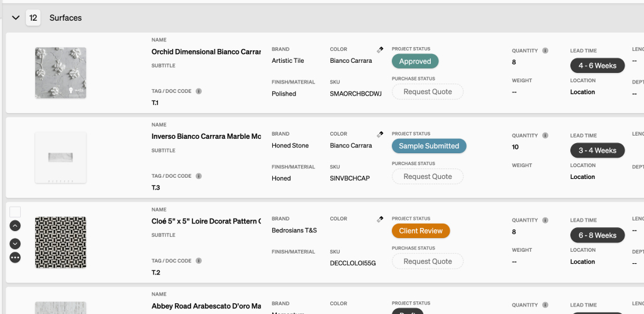
Task: Click the 6 - 8 Weeks lead time
Action: click(597, 235)
